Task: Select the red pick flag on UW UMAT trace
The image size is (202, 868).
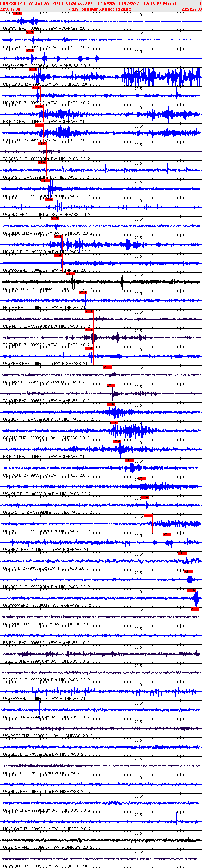Action: pyautogui.click(x=70, y=274)
